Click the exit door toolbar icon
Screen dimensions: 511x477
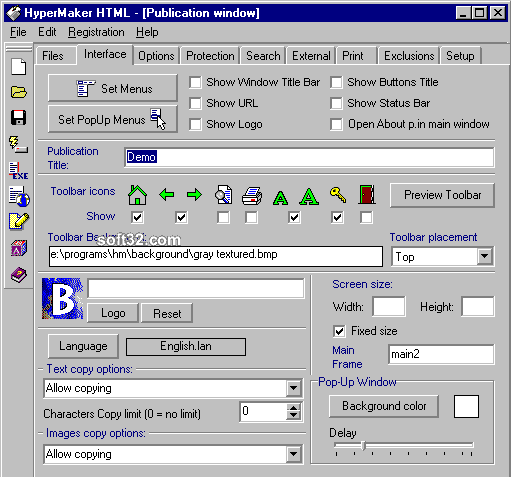point(367,195)
